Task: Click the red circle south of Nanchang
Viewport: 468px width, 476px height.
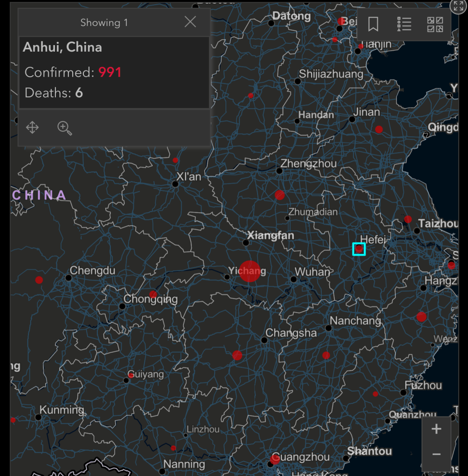Action: pyautogui.click(x=326, y=355)
